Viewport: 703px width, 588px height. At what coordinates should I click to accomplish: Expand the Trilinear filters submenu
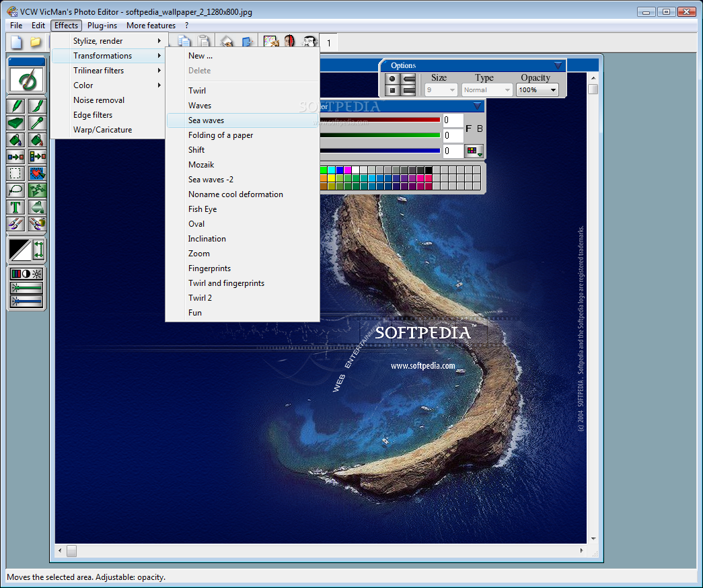coord(109,71)
